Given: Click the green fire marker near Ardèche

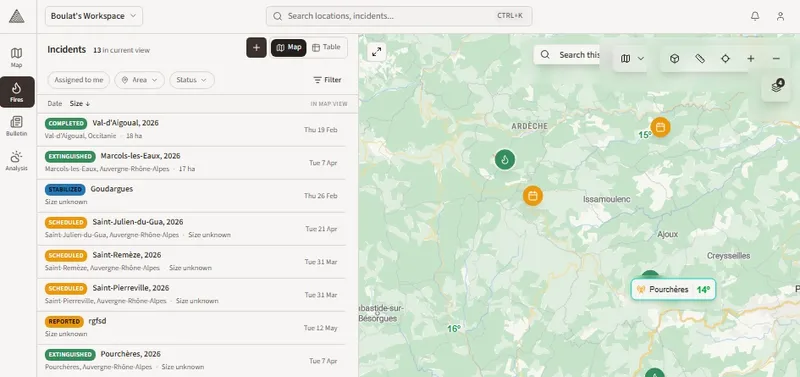Looking at the screenshot, I should pos(505,160).
